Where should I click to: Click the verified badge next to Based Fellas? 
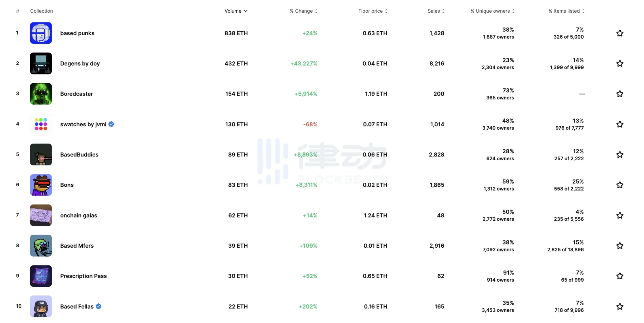(x=98, y=306)
